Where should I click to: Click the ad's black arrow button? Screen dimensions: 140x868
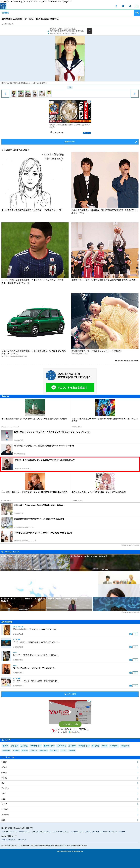pyautogui.click(x=89, y=31)
